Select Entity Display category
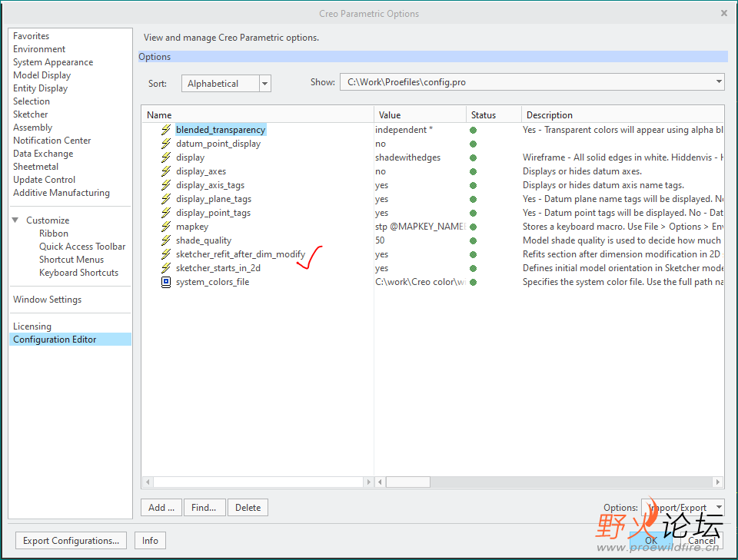 (x=40, y=88)
